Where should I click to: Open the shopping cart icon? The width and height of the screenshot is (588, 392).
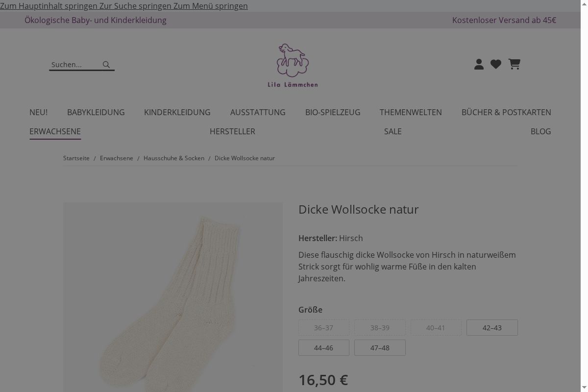[514, 64]
